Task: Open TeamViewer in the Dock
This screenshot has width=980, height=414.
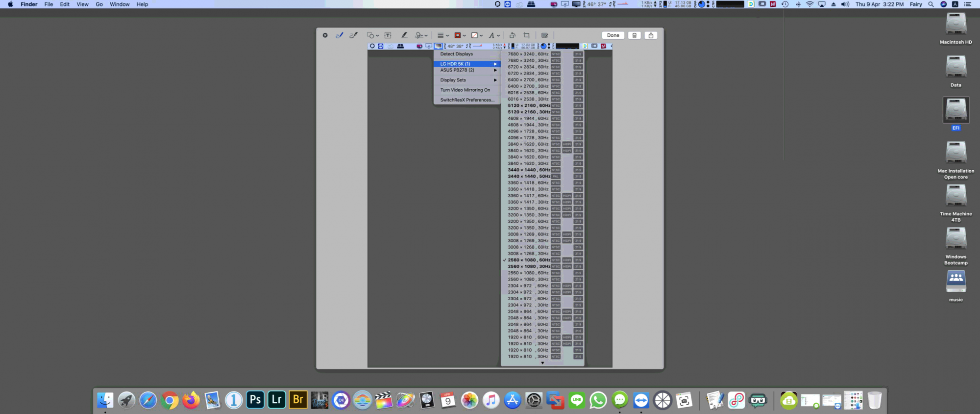Action: tap(641, 400)
